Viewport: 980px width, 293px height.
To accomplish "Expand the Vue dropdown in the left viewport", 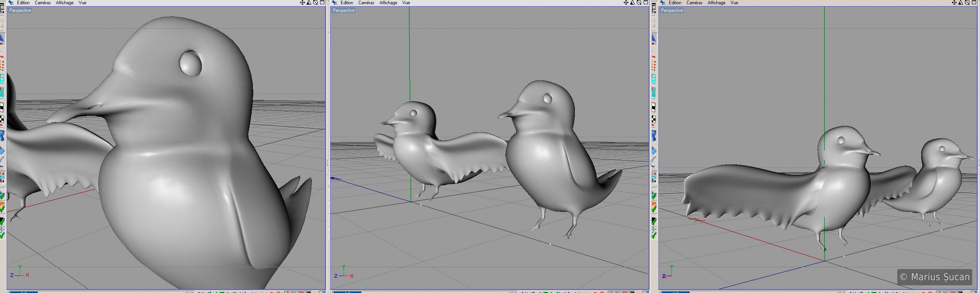I will [x=82, y=3].
